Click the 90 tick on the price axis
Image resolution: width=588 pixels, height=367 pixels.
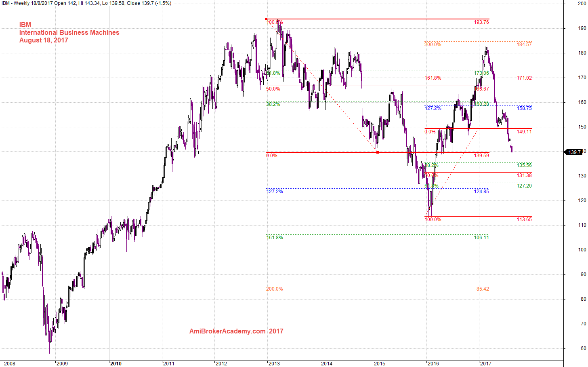[583, 274]
